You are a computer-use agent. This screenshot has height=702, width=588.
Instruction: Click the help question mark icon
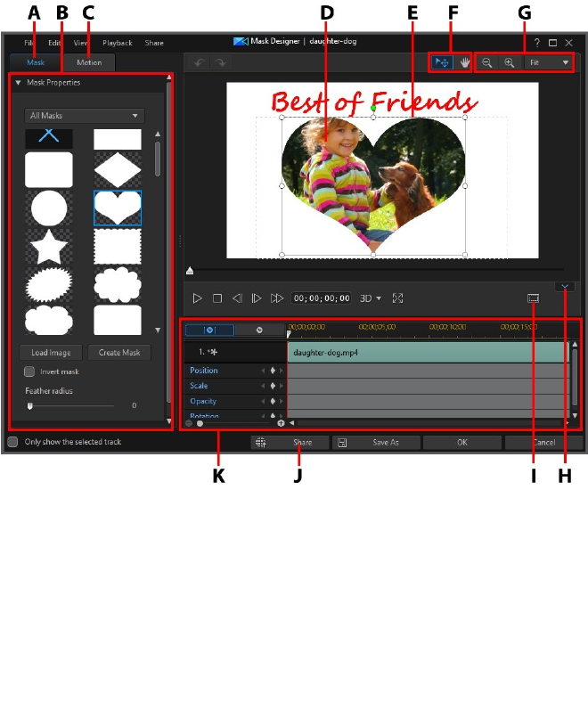pos(536,43)
